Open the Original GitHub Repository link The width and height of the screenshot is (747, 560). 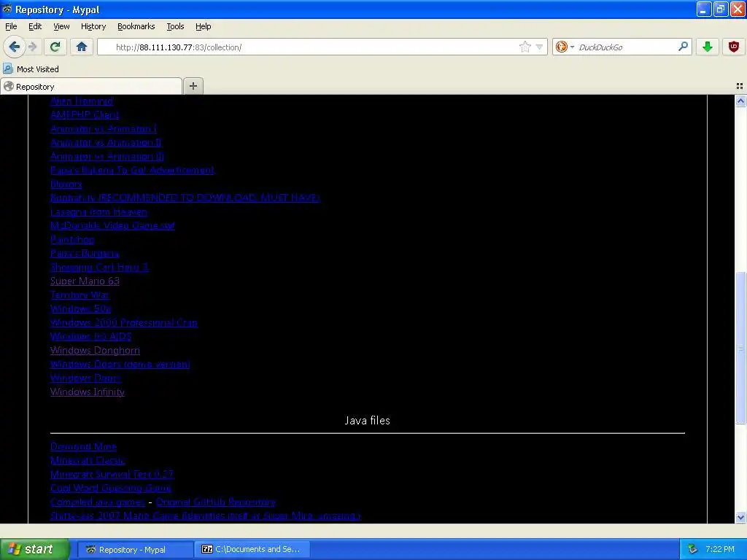coord(216,502)
